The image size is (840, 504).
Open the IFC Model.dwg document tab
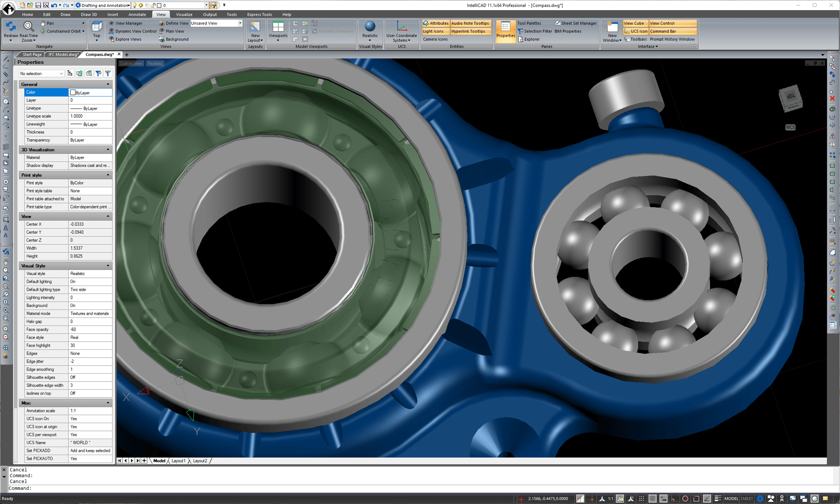[x=63, y=54]
